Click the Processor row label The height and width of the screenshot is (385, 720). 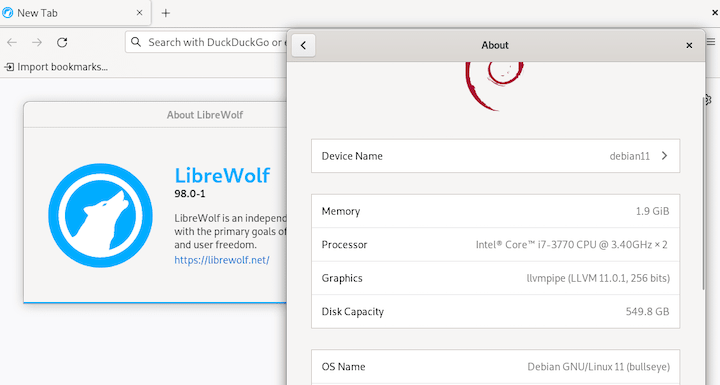click(344, 245)
